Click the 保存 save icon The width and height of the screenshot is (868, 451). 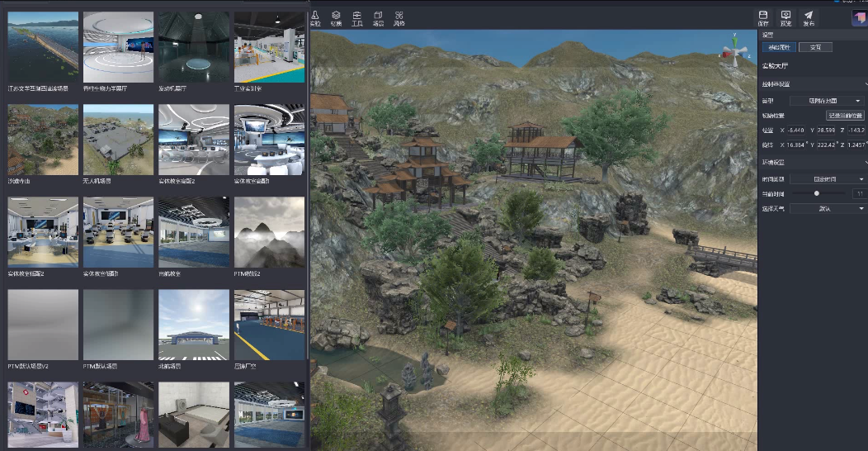point(763,18)
